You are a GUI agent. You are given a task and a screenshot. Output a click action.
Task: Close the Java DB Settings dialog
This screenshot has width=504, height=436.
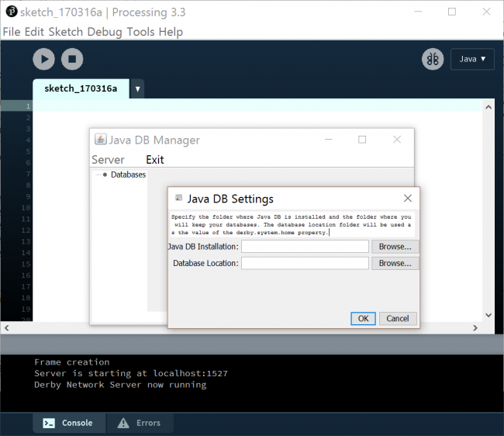408,198
